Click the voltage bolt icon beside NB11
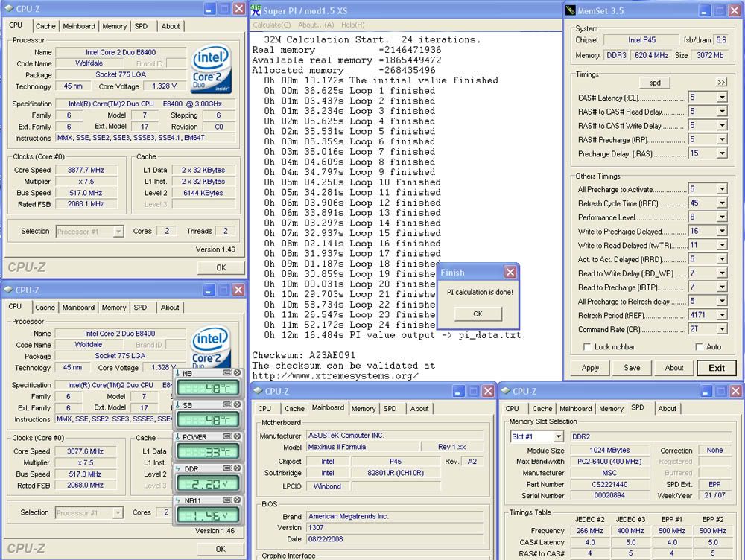The height and width of the screenshot is (560, 745). click(178, 500)
